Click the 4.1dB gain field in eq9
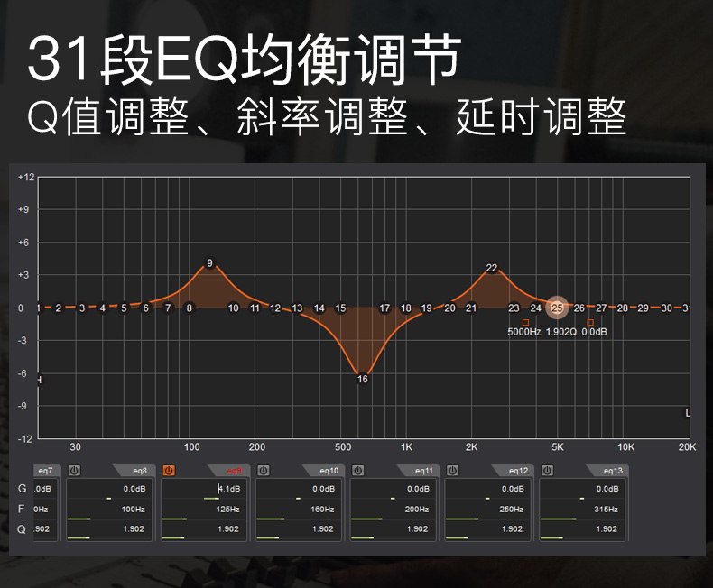The height and width of the screenshot is (588, 713). pyautogui.click(x=229, y=489)
